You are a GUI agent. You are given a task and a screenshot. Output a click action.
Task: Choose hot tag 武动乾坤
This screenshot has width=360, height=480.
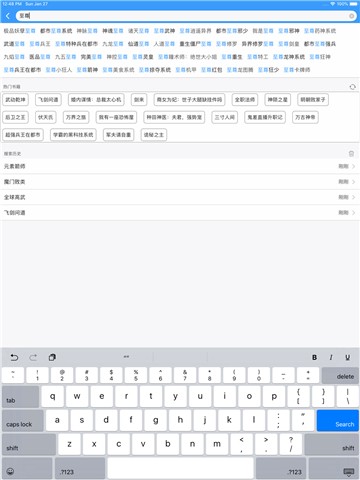pos(15,100)
